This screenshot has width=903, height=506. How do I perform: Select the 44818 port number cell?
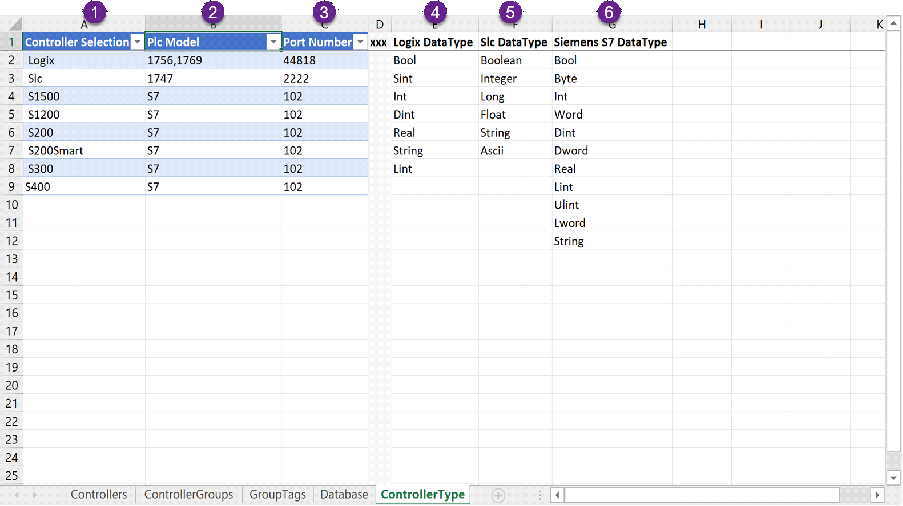click(x=325, y=60)
